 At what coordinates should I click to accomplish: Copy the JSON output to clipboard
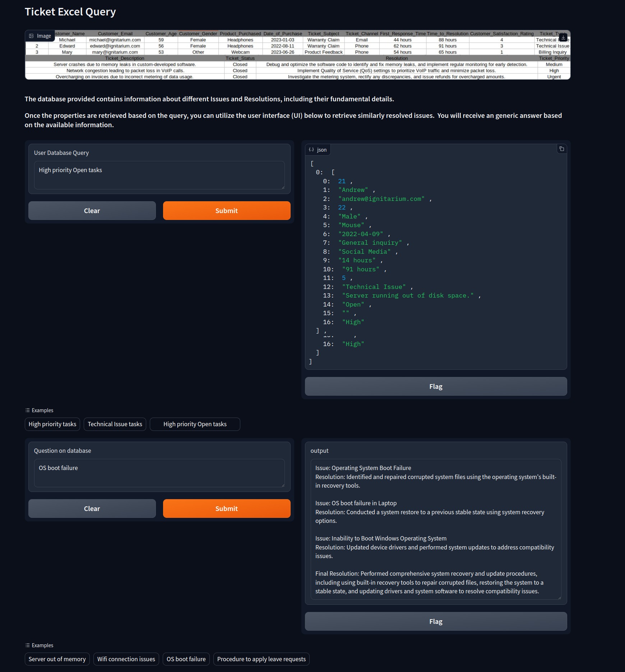point(561,149)
